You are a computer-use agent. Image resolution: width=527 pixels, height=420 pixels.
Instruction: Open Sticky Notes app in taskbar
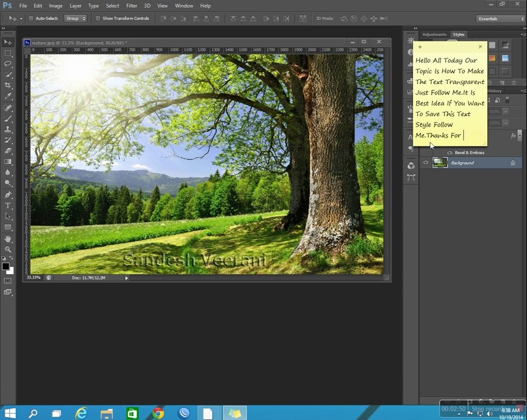235,413
